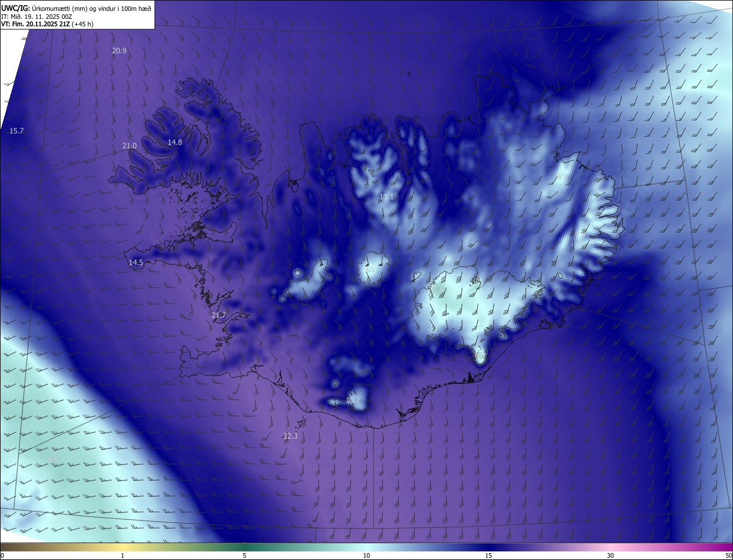Click the 14.8 value over the Westfjords
This screenshot has height=560, width=733.
pyautogui.click(x=175, y=143)
